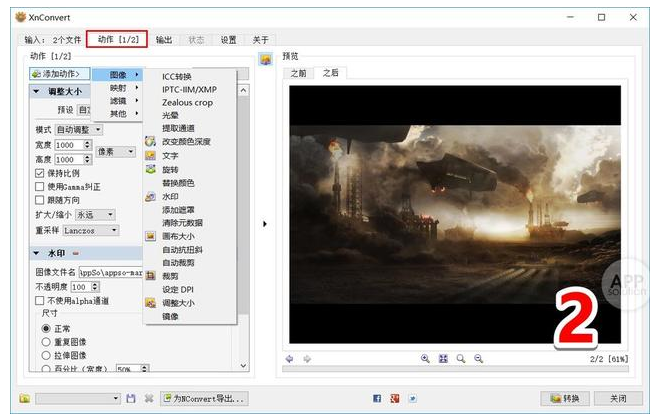Click the fit-to-window zoom icon below preview
The width and height of the screenshot is (658, 416).
coord(443,358)
